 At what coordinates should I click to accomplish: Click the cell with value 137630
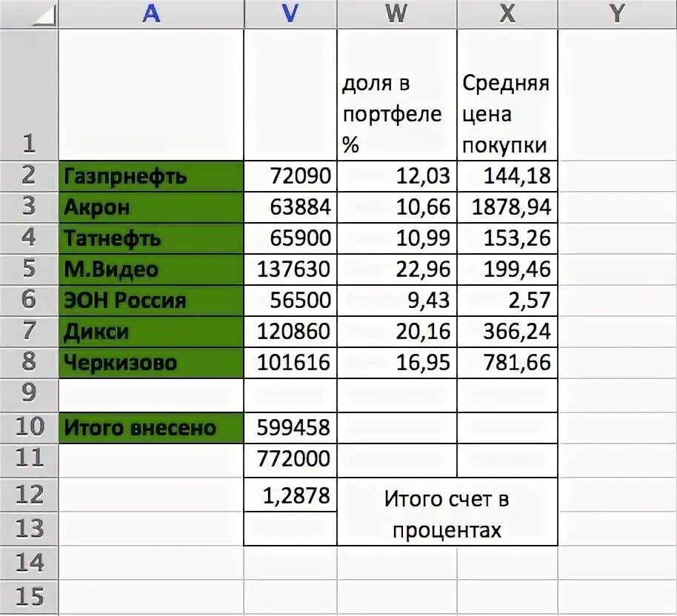tap(290, 269)
